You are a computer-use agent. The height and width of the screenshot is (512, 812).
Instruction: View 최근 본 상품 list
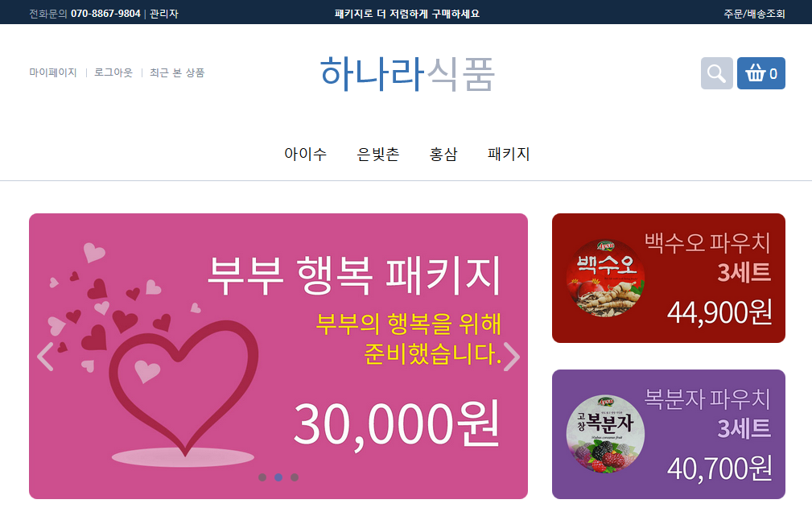(177, 72)
